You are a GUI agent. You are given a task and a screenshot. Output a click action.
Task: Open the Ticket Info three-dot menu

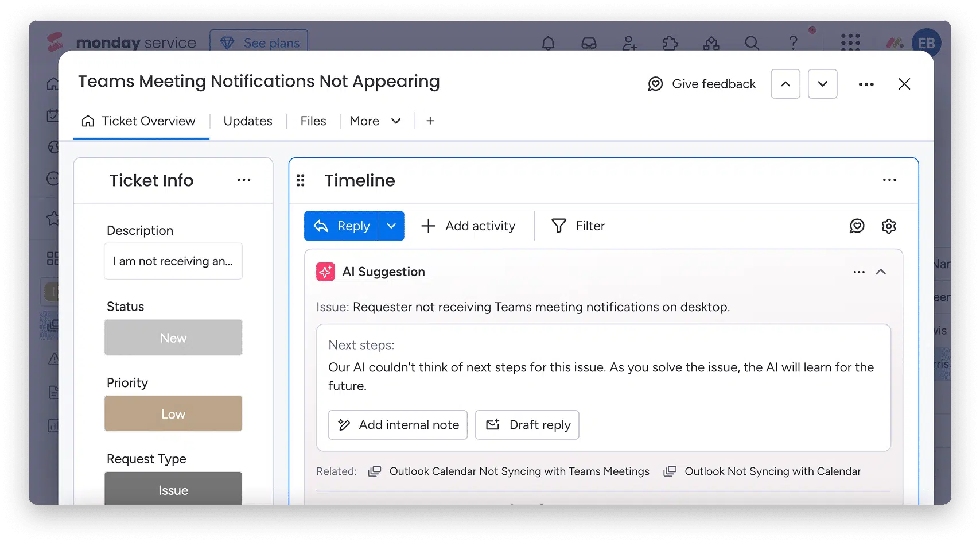[x=244, y=180]
